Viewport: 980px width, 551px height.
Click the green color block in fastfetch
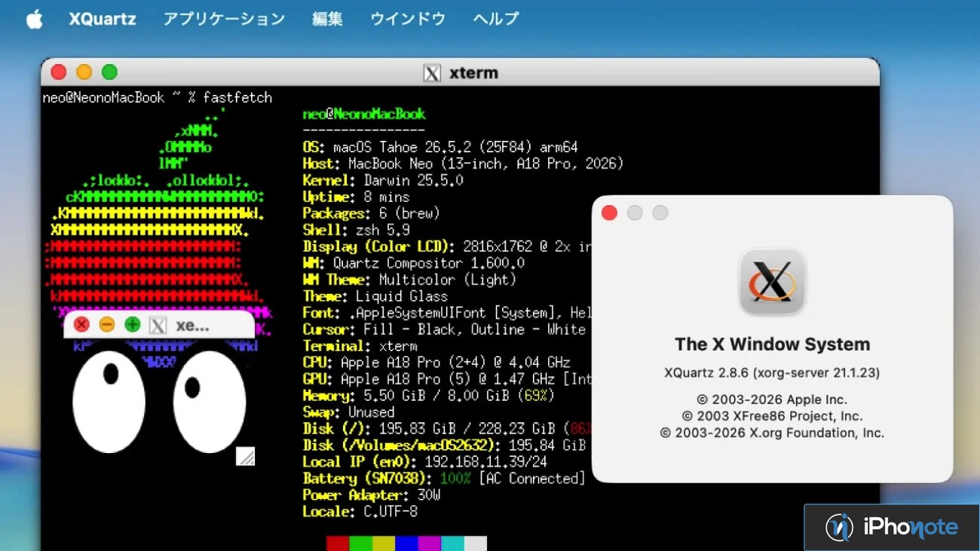(360, 543)
